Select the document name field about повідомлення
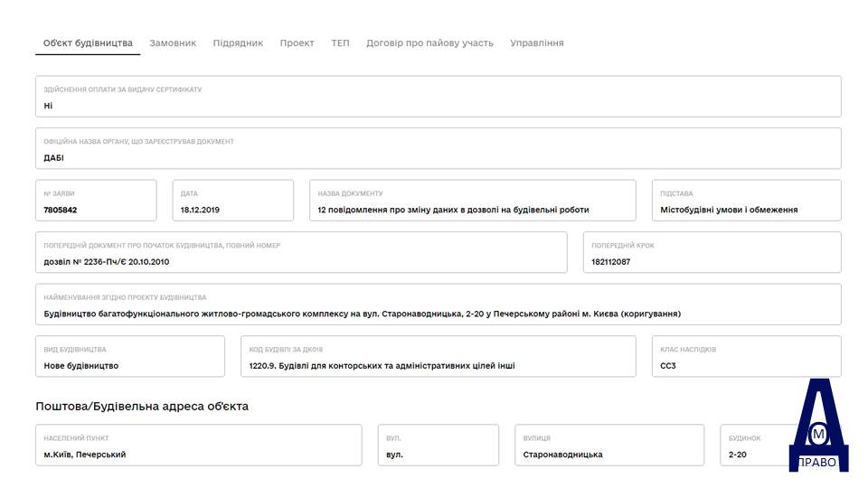 [x=473, y=201]
